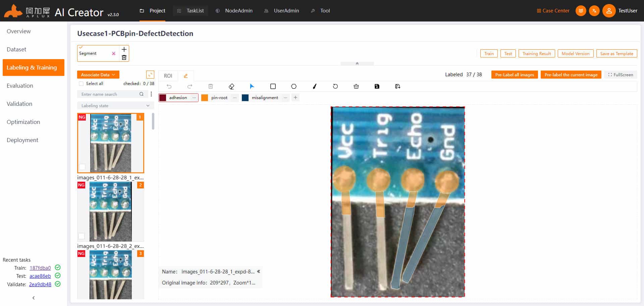The height and width of the screenshot is (306, 644).
Task: Expand the Labeling state dropdown
Action: point(115,105)
